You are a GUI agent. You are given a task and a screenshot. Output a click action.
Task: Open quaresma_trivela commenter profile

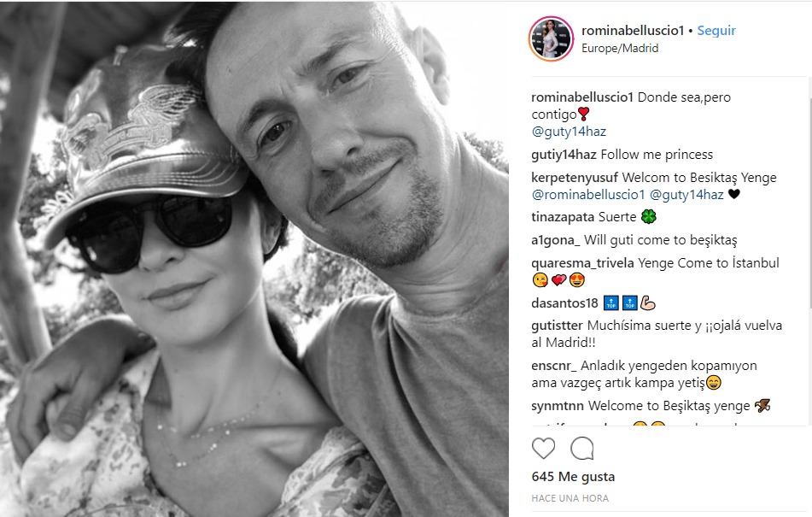pos(582,263)
